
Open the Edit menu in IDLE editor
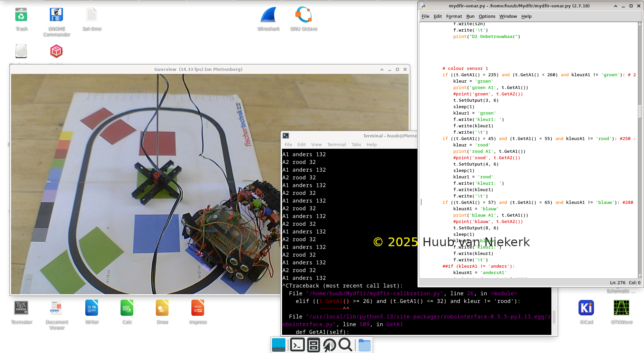(x=438, y=16)
